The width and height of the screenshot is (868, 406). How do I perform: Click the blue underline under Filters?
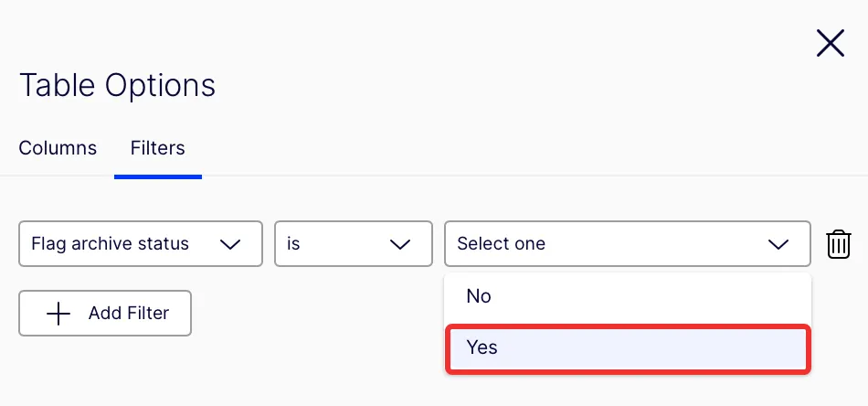(158, 176)
